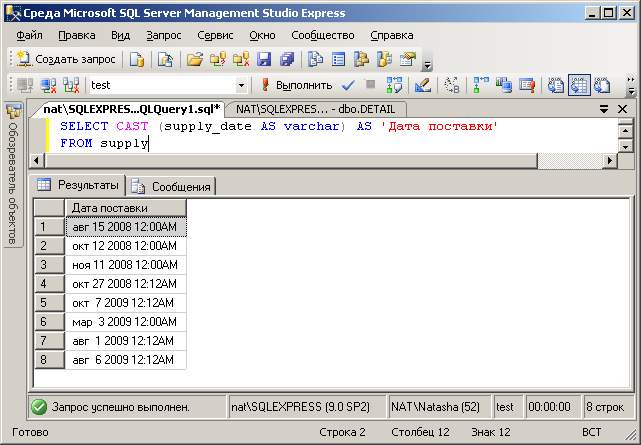
Task: Click the Object Explorer toolbar icon
Action: [x=362, y=60]
